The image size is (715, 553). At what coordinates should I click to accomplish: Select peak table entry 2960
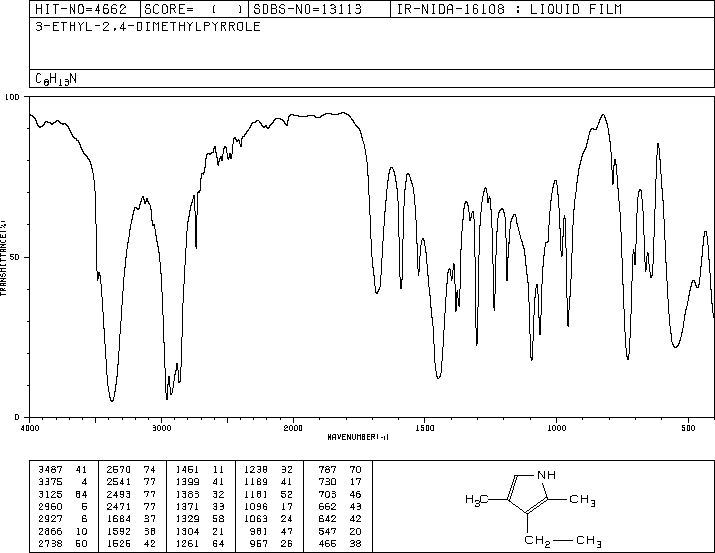51,506
